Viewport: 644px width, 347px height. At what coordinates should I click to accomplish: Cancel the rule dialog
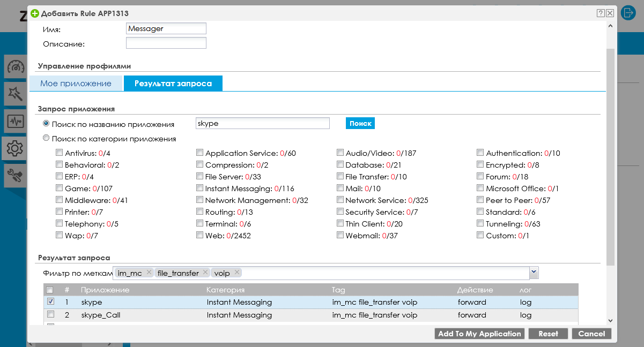[x=592, y=334]
